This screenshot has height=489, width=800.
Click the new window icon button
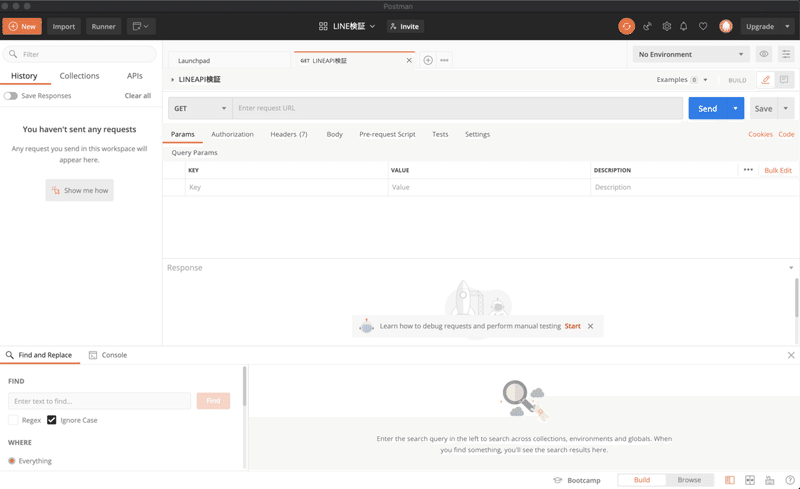141,26
